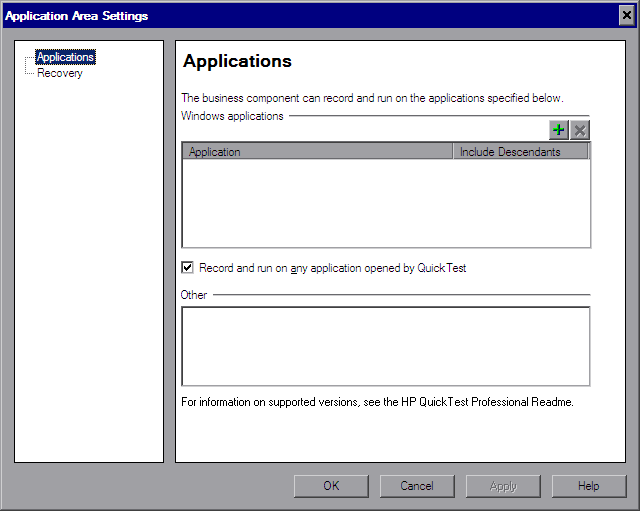Screen dimensions: 640x511
Task: Click the Windows applications group label
Action: (232, 116)
